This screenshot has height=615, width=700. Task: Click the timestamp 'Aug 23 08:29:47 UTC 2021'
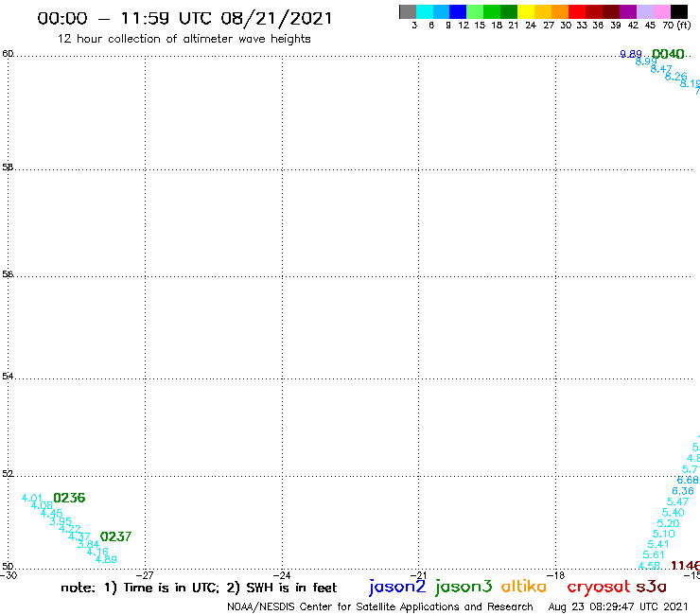pyautogui.click(x=618, y=607)
